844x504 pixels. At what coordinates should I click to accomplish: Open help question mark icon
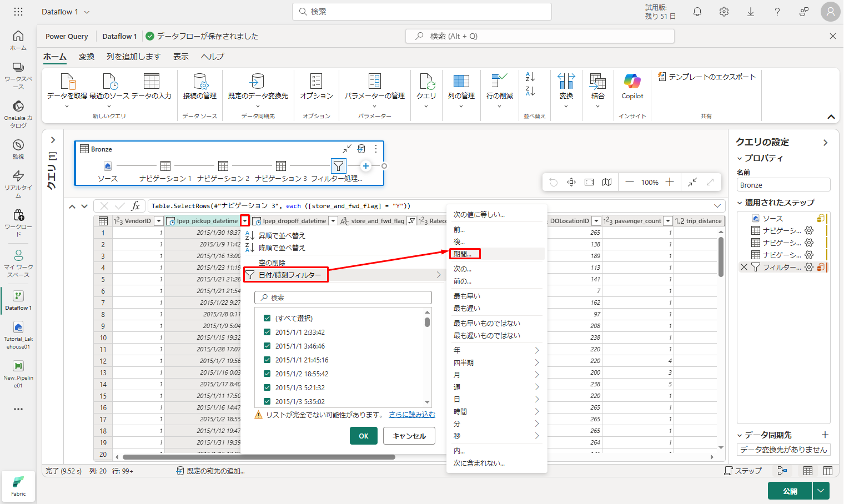pos(777,12)
